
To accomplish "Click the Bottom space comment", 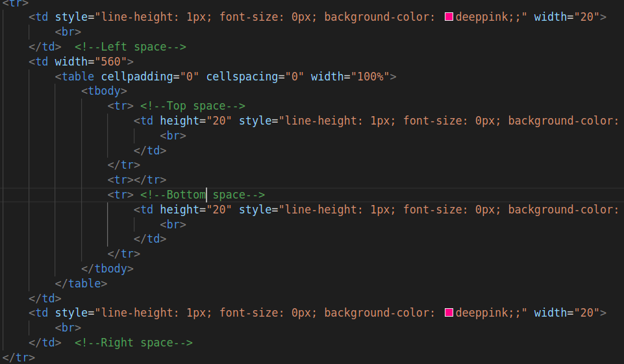I will 203,195.
